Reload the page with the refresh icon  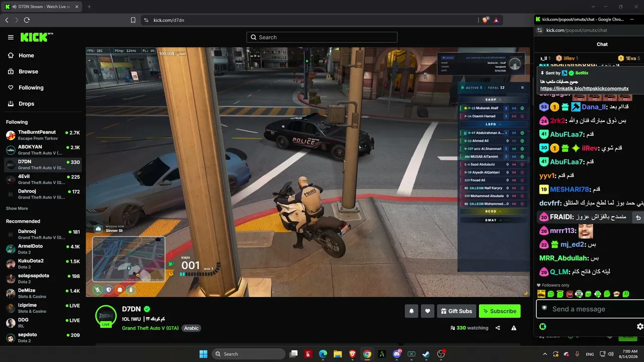(27, 20)
